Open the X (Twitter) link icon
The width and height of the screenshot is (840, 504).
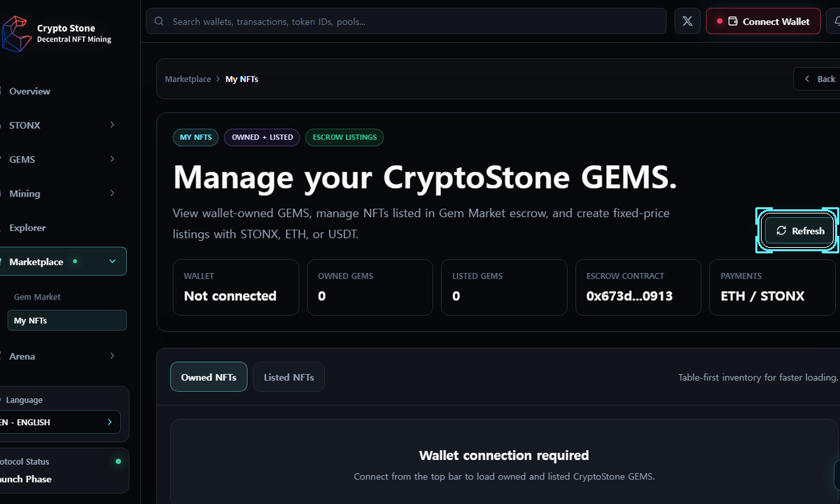[687, 22]
